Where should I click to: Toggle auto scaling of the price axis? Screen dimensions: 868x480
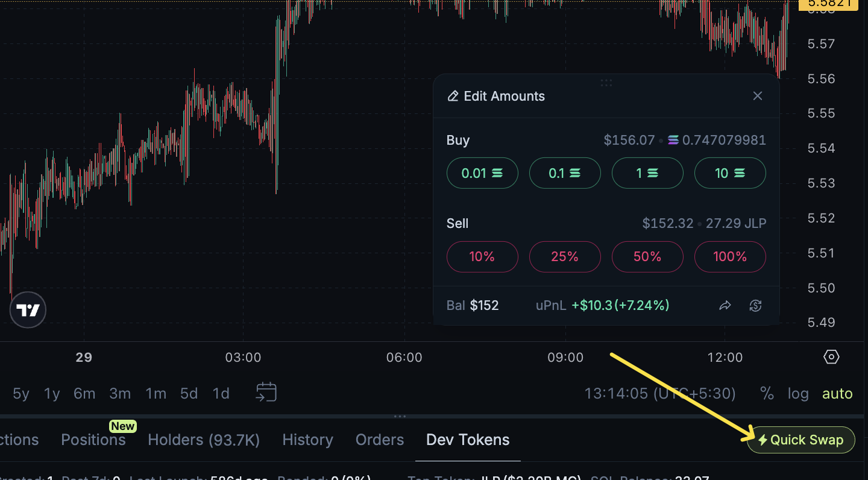pyautogui.click(x=837, y=393)
